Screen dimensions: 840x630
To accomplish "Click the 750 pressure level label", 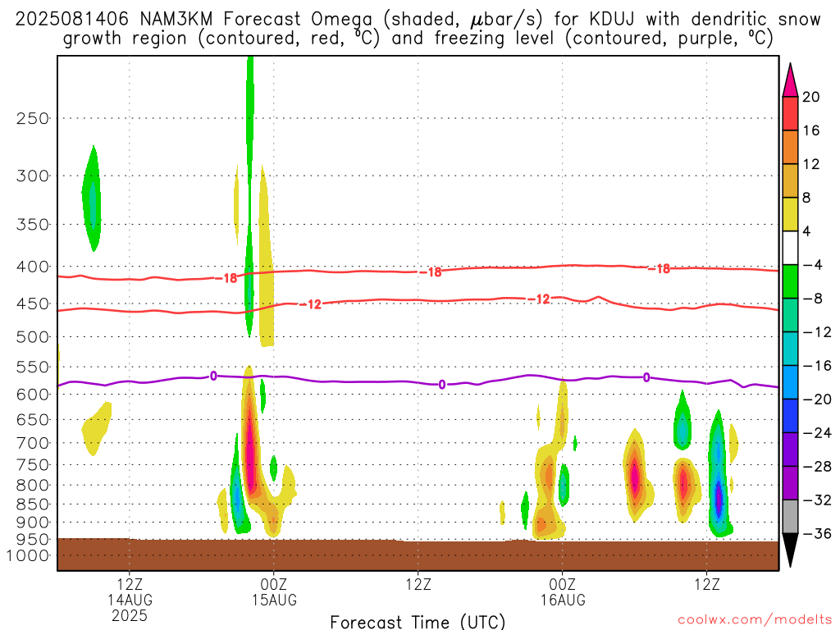I will (33, 465).
